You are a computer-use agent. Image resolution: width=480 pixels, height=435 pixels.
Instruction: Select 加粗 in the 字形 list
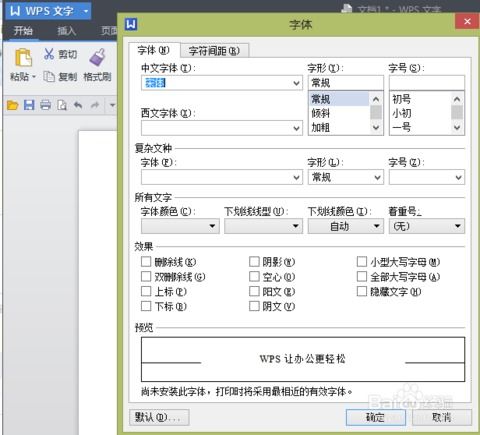click(x=339, y=127)
